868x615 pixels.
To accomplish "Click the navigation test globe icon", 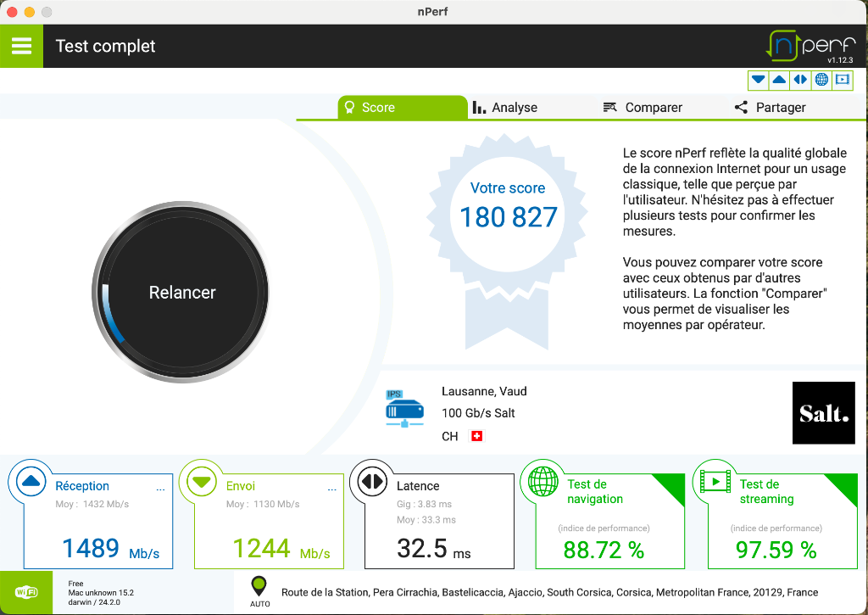I will 543,482.
